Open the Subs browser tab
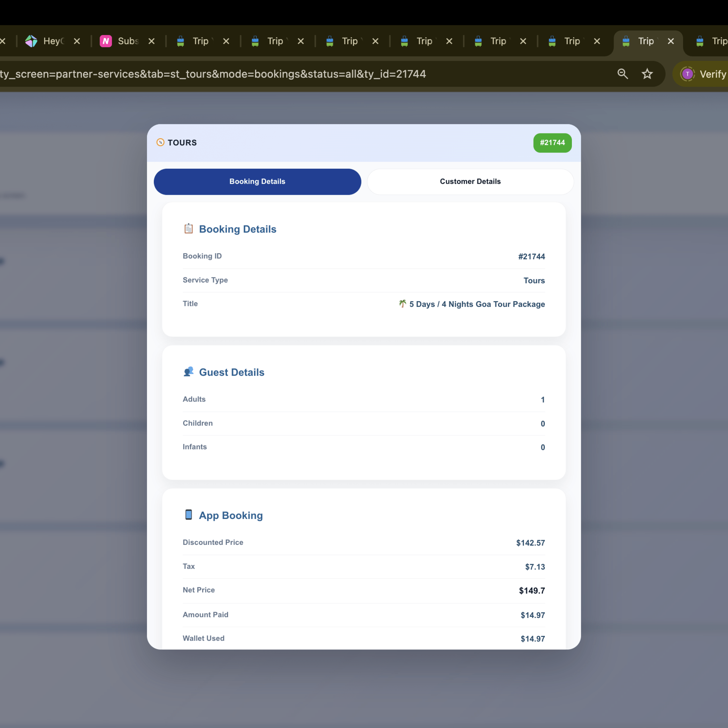Image resolution: width=728 pixels, height=728 pixels. pyautogui.click(x=128, y=41)
